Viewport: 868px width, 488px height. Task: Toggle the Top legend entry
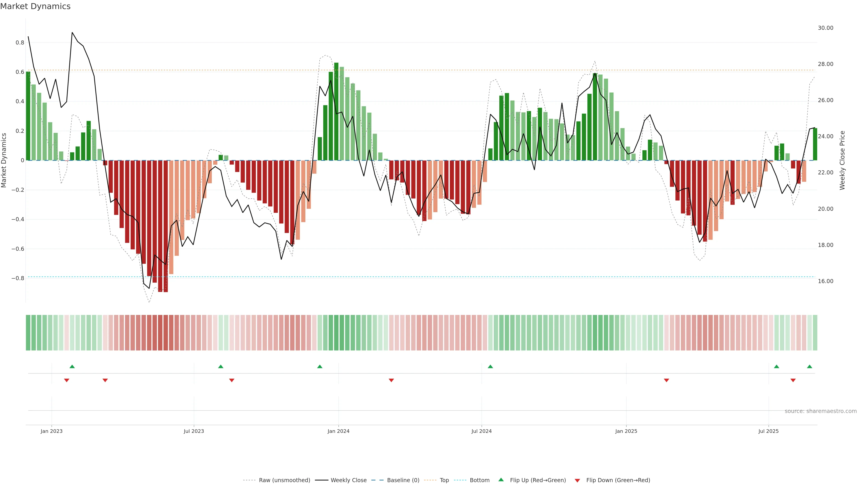[x=444, y=480]
